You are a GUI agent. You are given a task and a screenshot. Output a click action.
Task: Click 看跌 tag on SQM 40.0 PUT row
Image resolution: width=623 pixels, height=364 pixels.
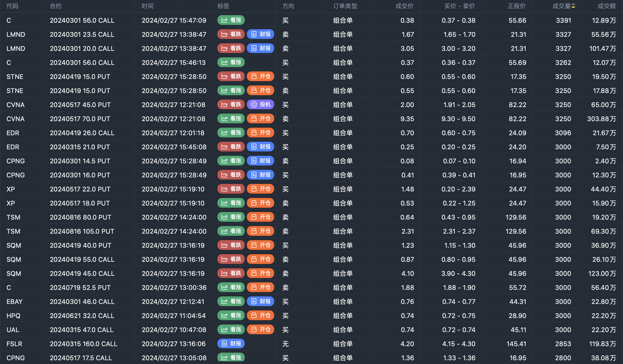(x=231, y=245)
